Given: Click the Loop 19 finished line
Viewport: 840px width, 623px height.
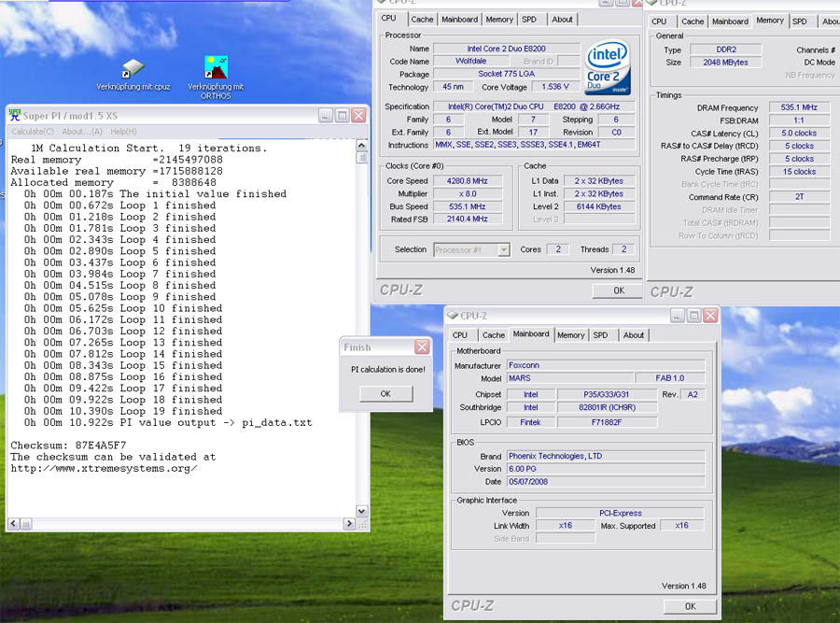Looking at the screenshot, I should tap(123, 411).
